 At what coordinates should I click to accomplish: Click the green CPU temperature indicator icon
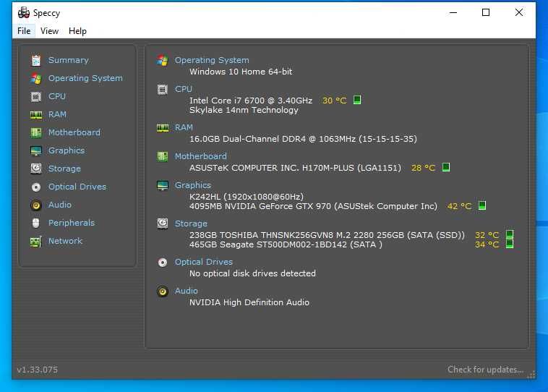[x=357, y=100]
